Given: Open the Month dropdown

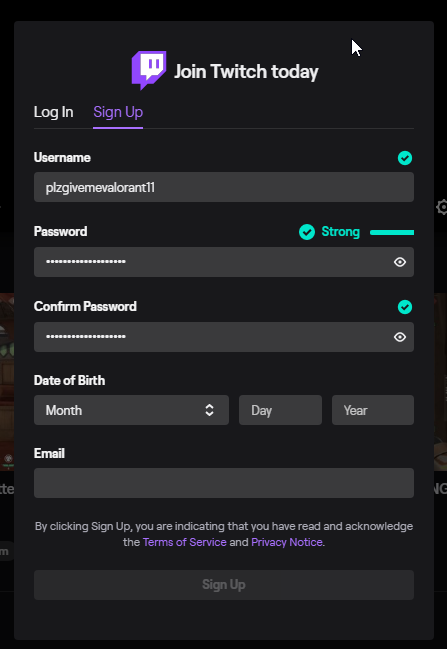Looking at the screenshot, I should pos(131,410).
